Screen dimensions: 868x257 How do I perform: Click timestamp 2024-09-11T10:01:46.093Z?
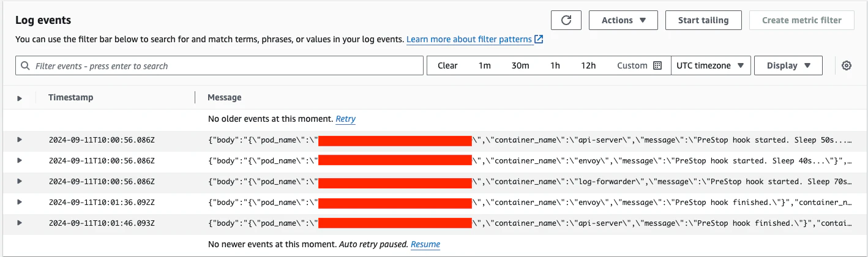point(102,223)
